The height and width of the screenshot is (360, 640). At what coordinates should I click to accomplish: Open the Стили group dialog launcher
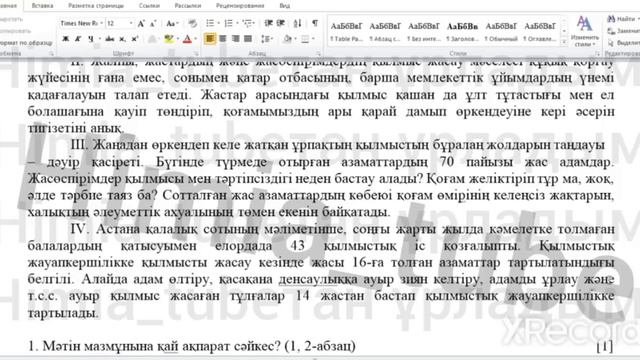pos(597,53)
